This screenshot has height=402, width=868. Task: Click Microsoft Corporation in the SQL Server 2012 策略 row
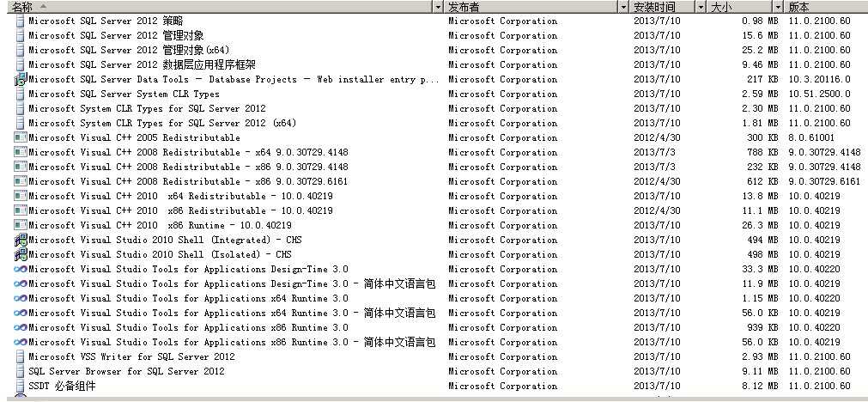(502, 21)
